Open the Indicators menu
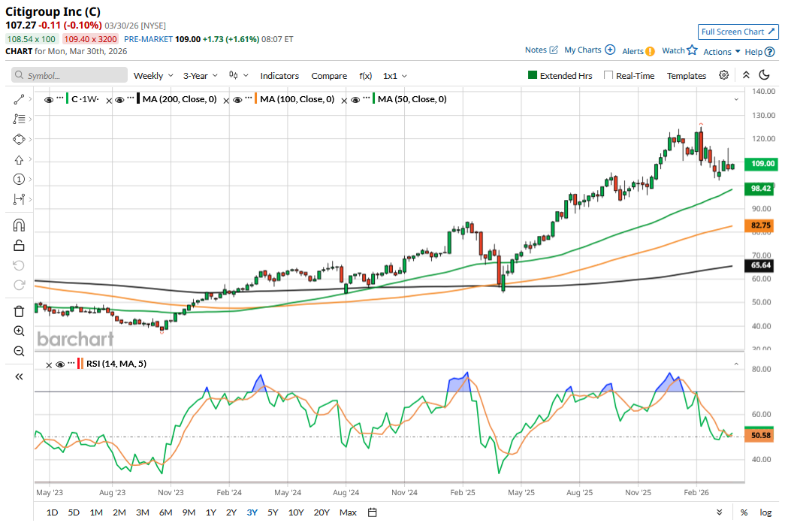Image resolution: width=794 pixels, height=532 pixels. [279, 76]
